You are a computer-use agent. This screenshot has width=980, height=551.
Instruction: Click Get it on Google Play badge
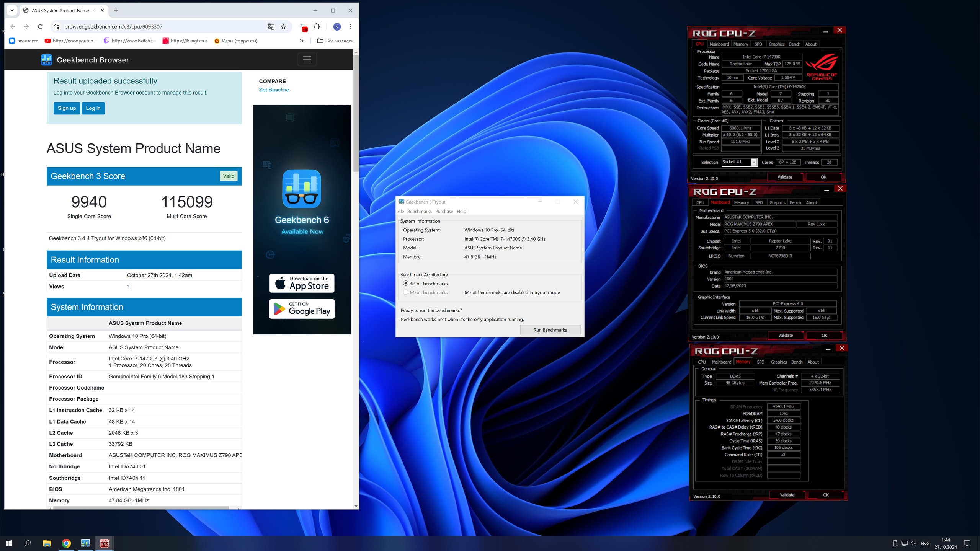click(302, 309)
